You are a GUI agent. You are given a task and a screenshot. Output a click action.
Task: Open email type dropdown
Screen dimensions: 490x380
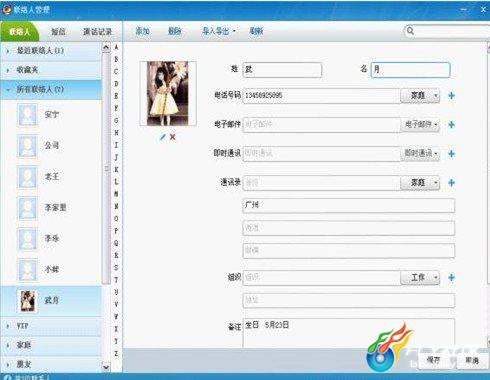(x=420, y=125)
